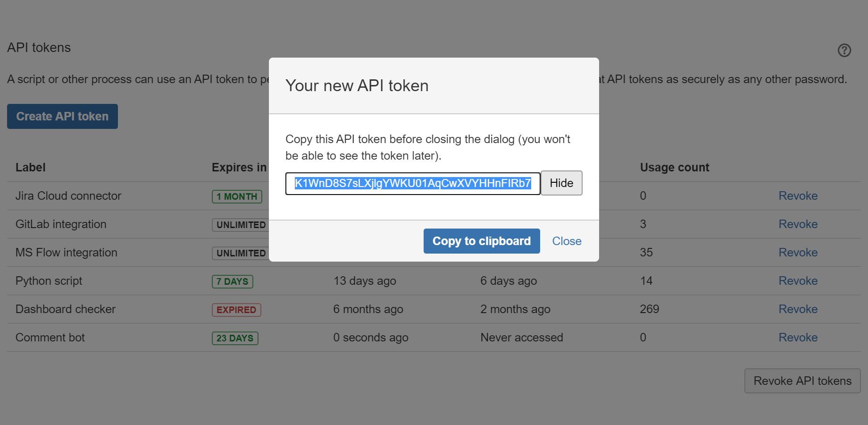Revoke the Python script token
The width and height of the screenshot is (868, 425).
coord(798,280)
